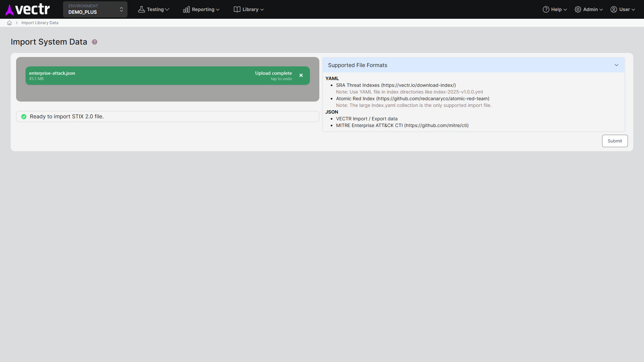Screen dimensions: 644x362
Task: Remove the uploaded enterprise-attack.json file
Action: tap(301, 75)
